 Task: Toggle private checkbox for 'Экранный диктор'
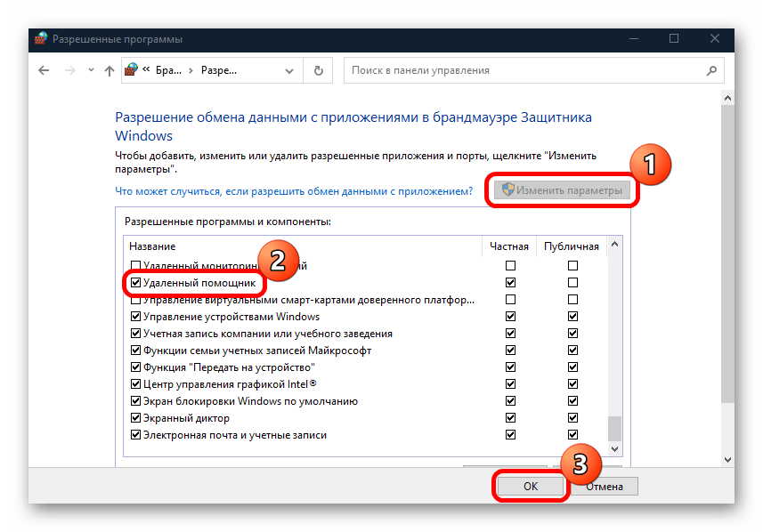510,418
